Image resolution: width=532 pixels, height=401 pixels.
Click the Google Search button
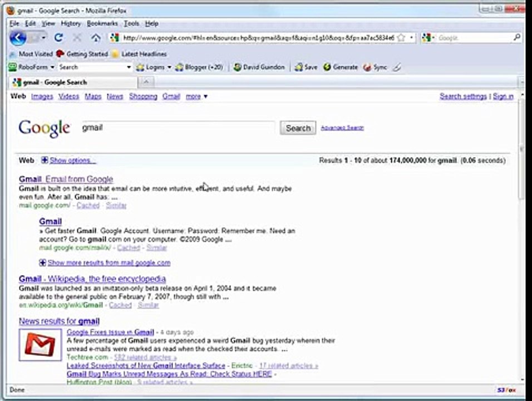coord(298,128)
